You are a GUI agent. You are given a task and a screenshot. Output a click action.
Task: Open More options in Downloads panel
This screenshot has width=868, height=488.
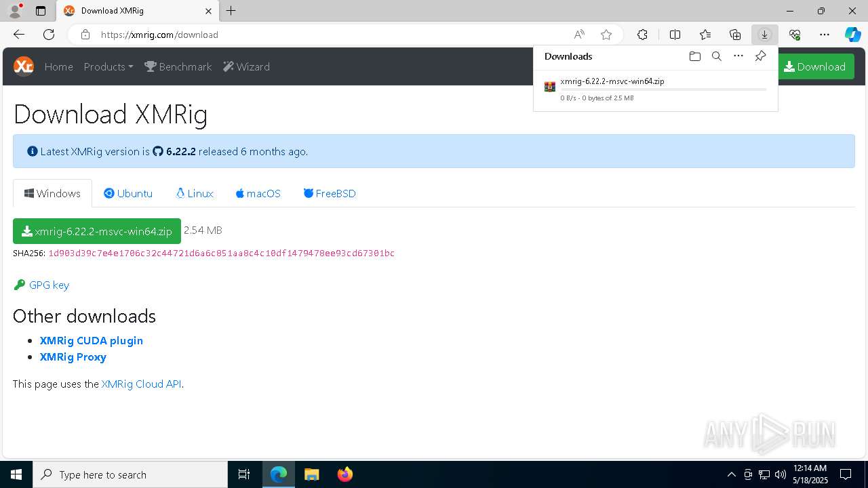coord(738,56)
